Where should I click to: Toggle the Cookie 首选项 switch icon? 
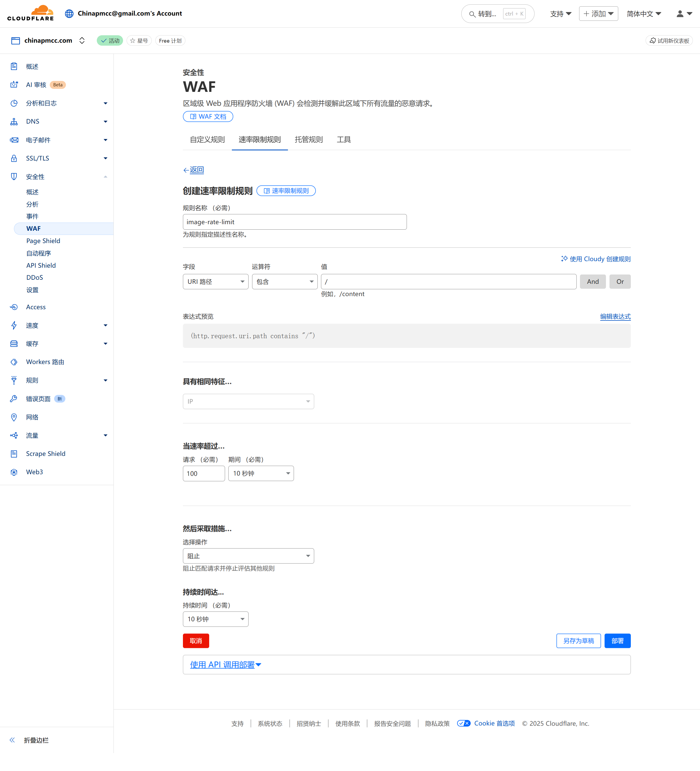click(x=463, y=723)
